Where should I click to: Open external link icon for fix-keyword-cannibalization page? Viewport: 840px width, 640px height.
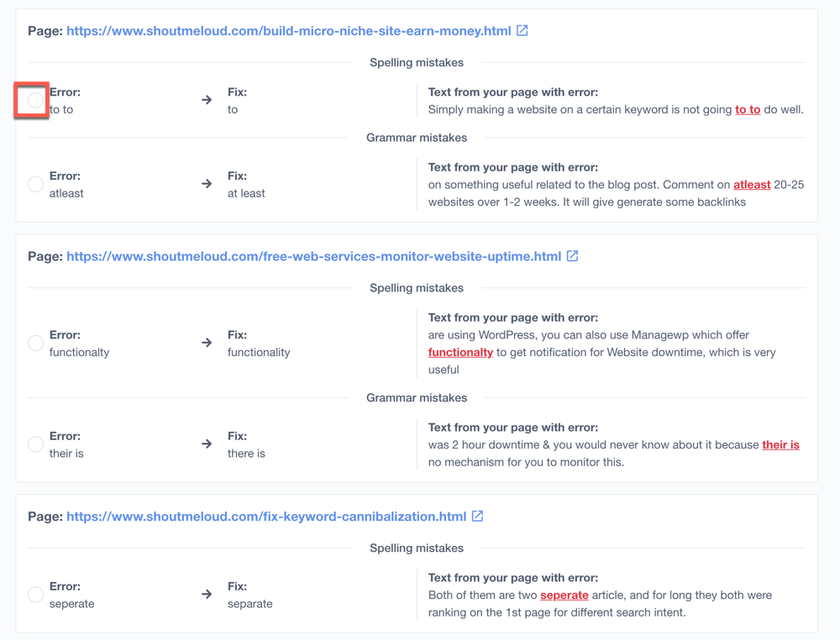click(478, 517)
